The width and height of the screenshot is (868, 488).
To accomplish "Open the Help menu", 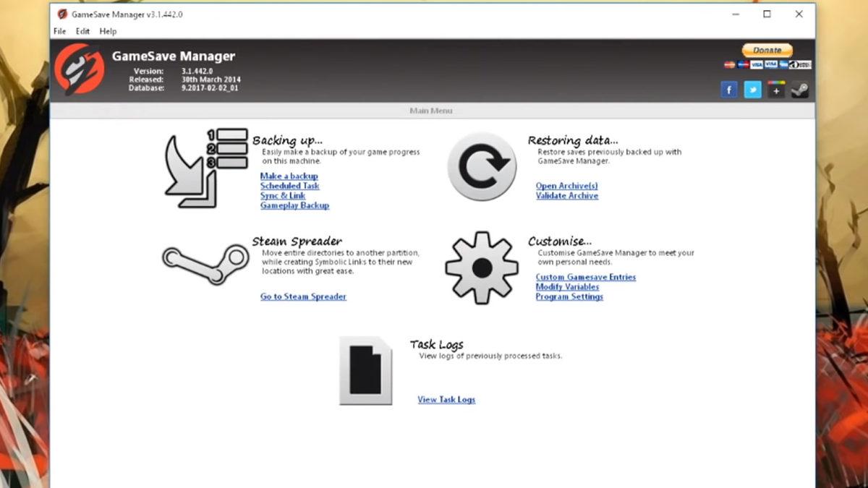I will pyautogui.click(x=108, y=31).
